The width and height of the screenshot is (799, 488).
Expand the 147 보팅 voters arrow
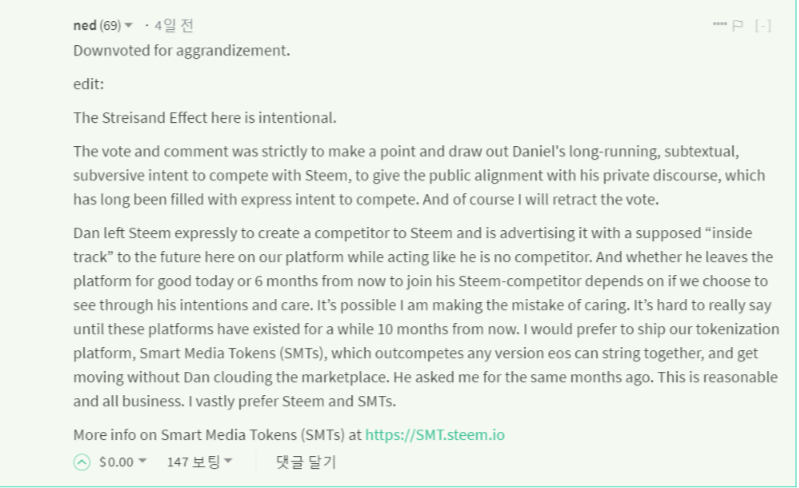pyautogui.click(x=228, y=462)
